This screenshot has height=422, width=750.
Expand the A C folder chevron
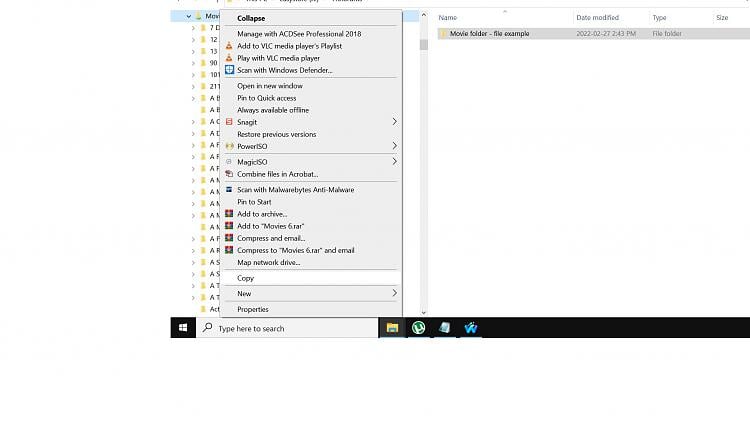(x=193, y=122)
